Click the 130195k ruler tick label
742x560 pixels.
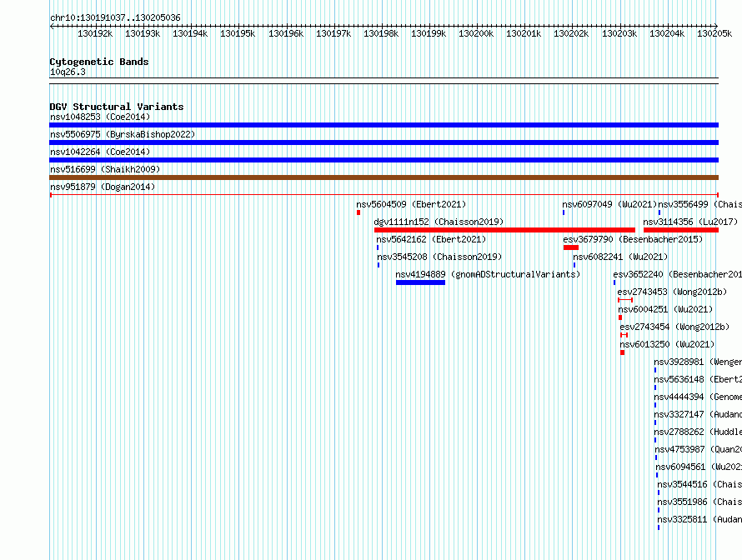[x=238, y=33]
